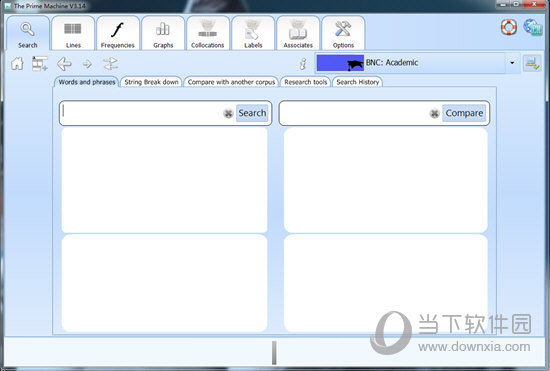Viewport: 550px width, 371px height.
Task: Click the corpus information 'i' icon
Action: [x=303, y=64]
